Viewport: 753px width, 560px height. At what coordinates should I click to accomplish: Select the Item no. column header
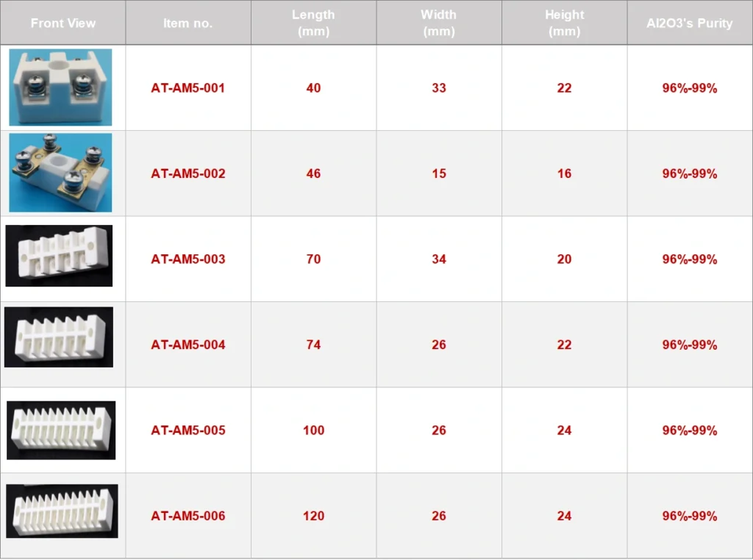point(188,24)
